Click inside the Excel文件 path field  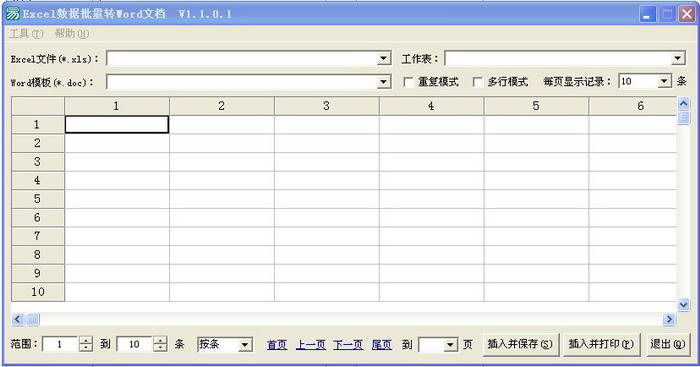click(x=242, y=58)
